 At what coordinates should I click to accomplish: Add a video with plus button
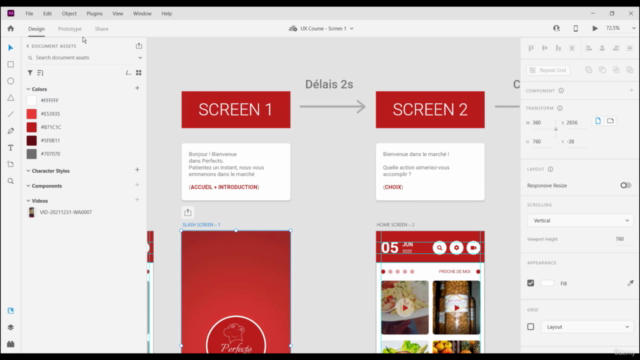tap(137, 200)
